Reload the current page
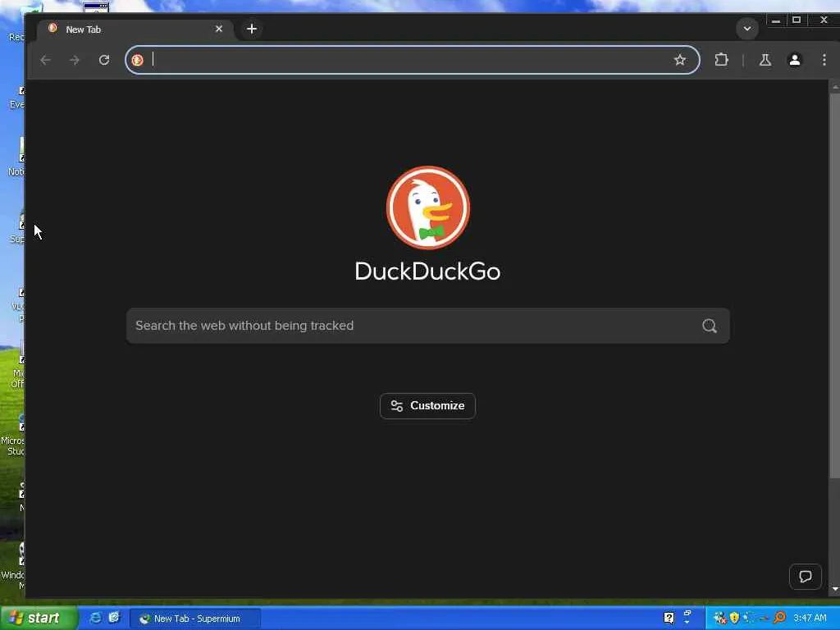The height and width of the screenshot is (630, 840). [104, 60]
